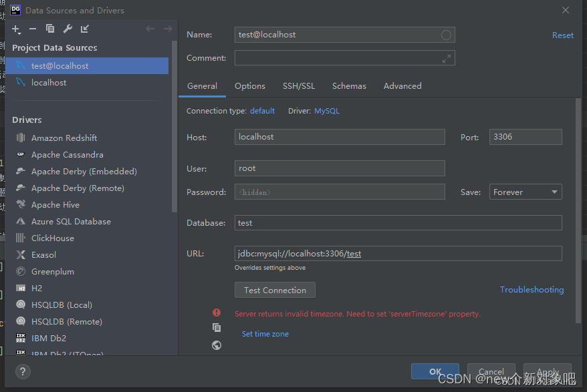Image resolution: width=587 pixels, height=392 pixels.
Task: Focus the Password input field
Action: 340,192
